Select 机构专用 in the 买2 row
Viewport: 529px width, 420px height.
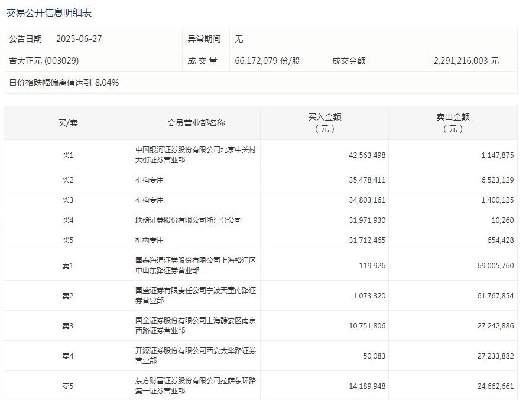coord(150,180)
